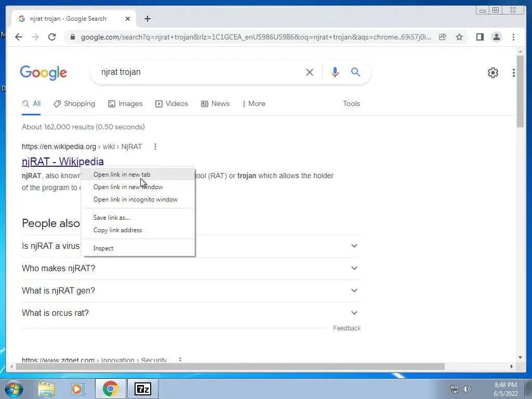Image resolution: width=532 pixels, height=399 pixels.
Task: Switch to Shopping results
Action: click(x=74, y=104)
